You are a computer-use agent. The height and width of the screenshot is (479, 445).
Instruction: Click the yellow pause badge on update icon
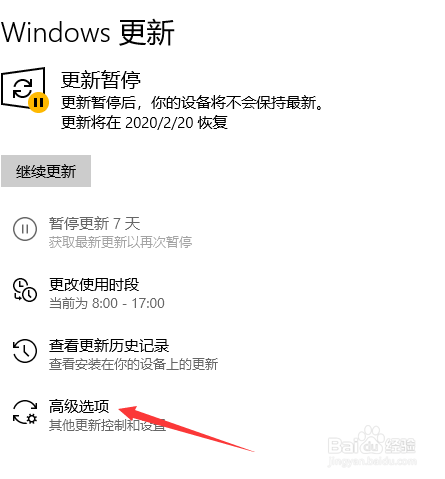(x=38, y=103)
